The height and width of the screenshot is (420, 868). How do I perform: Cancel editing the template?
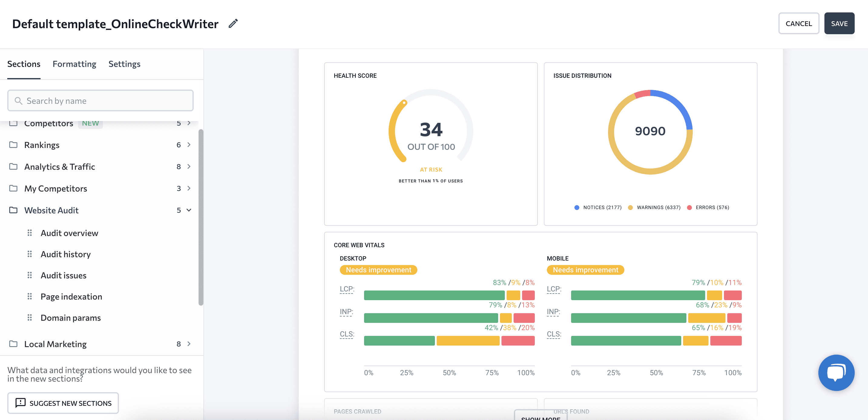pyautogui.click(x=799, y=23)
